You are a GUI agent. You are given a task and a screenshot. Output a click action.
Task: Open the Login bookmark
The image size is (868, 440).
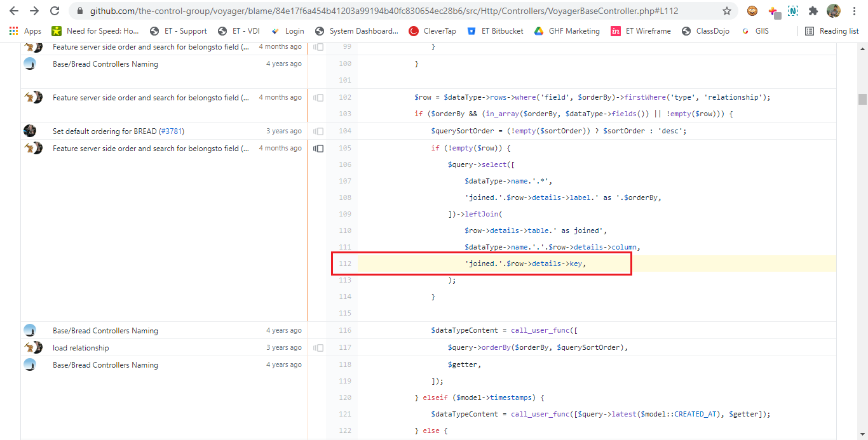point(288,31)
